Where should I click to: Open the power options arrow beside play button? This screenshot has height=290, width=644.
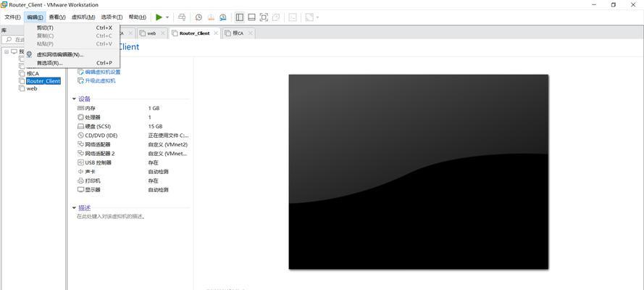click(167, 17)
